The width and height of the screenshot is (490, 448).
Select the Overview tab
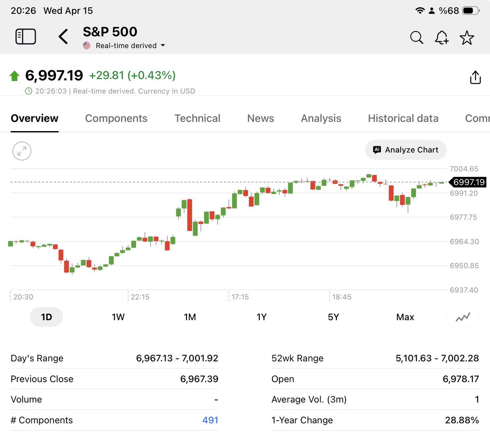(34, 118)
